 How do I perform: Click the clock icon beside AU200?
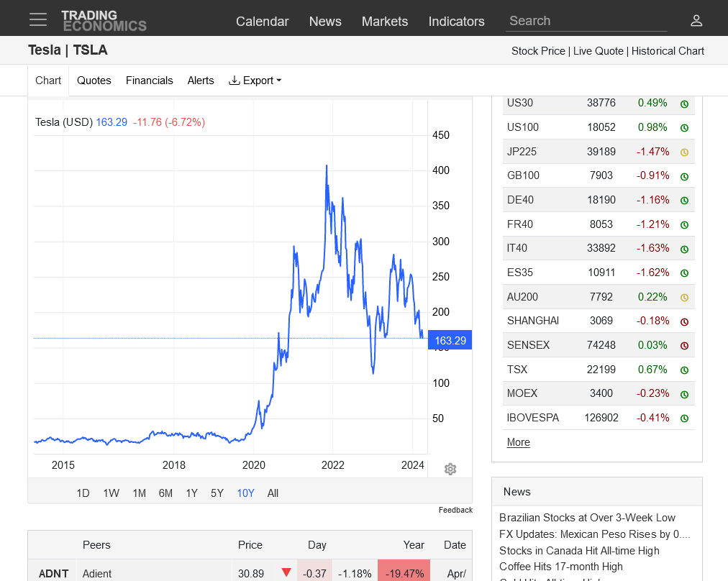(x=684, y=297)
